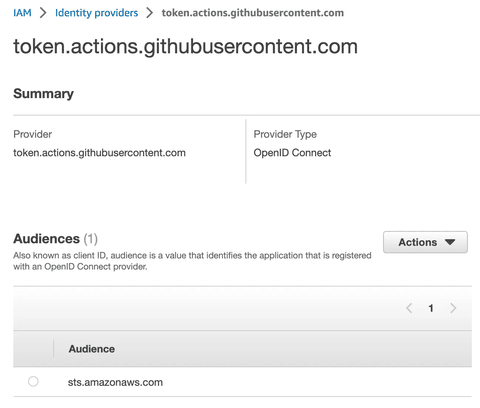
Task: Open the Actions dropdown menu
Action: (425, 242)
